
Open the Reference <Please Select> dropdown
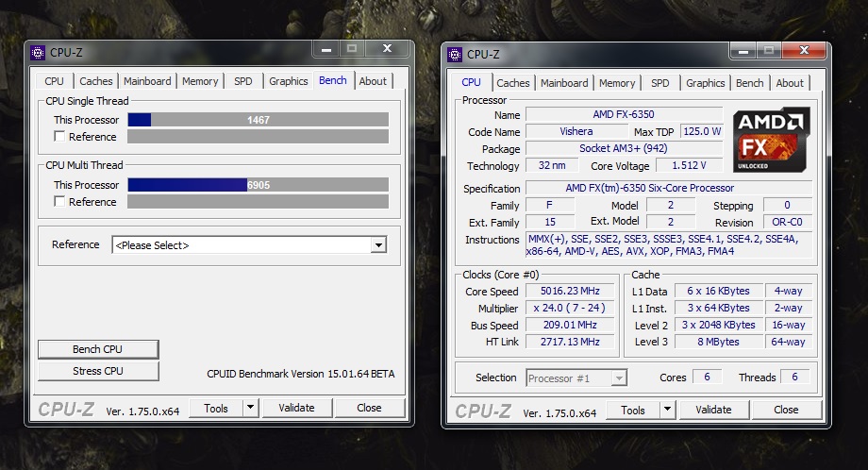click(x=249, y=244)
